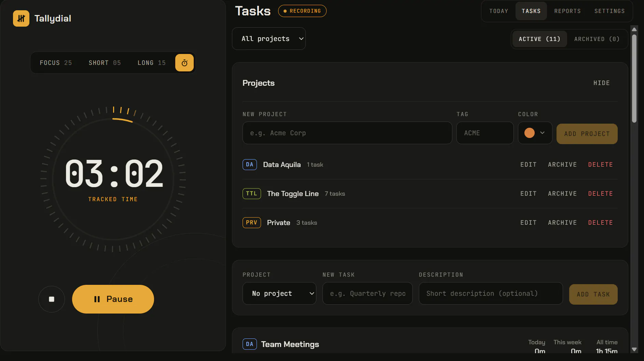644x361 pixels.
Task: Archive The Toggle Line project
Action: pos(562,194)
